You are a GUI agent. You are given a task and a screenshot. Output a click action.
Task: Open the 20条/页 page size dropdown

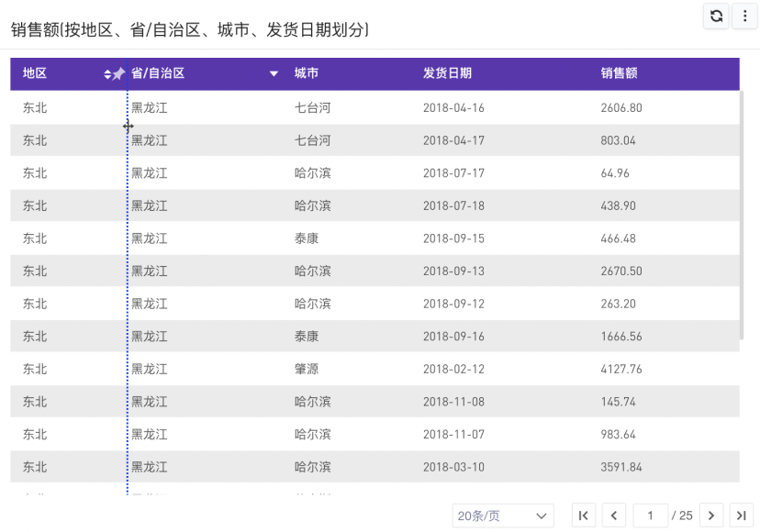(x=503, y=515)
